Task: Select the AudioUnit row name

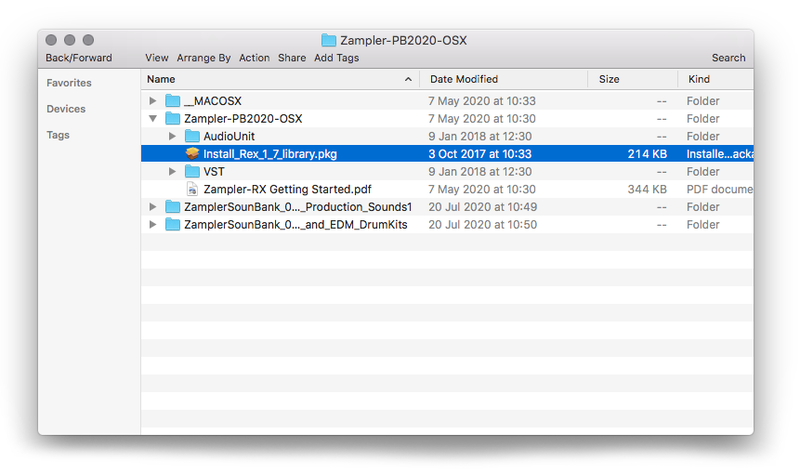Action: [229, 136]
